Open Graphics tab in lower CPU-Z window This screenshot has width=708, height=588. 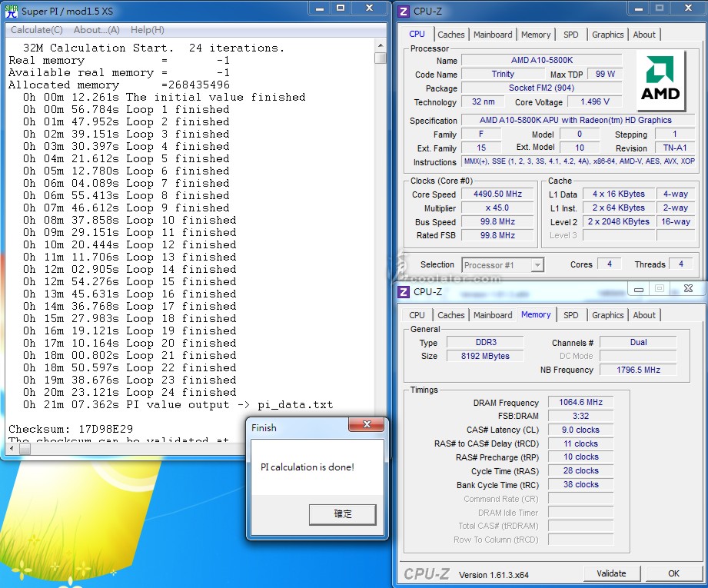coord(608,315)
